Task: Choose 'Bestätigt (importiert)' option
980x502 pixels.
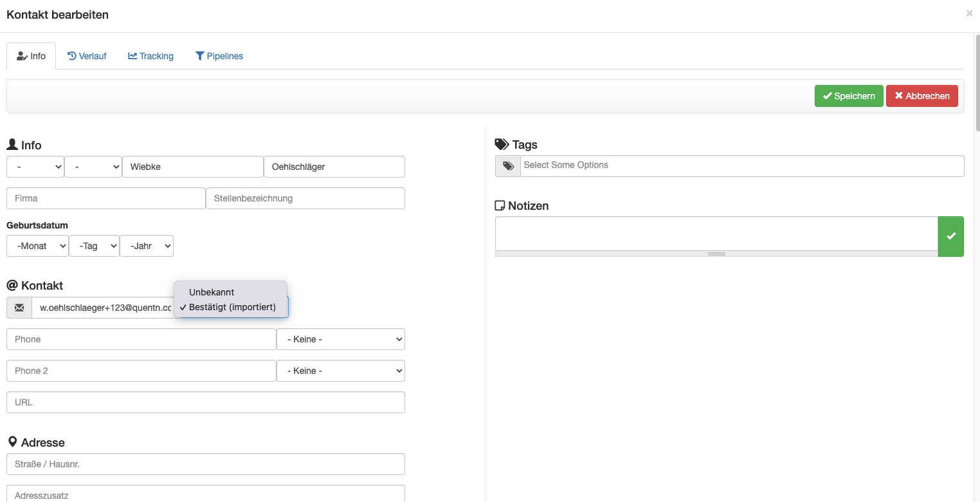Action: 232,307
